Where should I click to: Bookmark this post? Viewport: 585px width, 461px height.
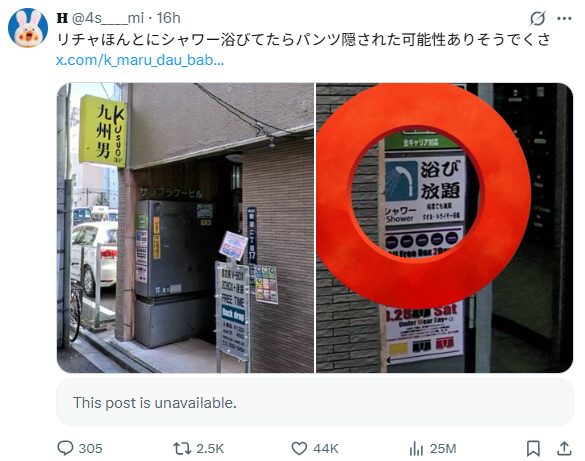point(534,448)
